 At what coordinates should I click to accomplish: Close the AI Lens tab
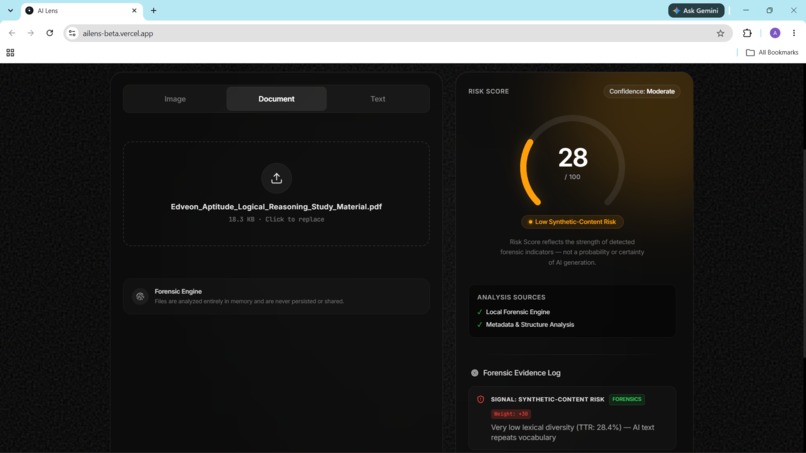134,10
